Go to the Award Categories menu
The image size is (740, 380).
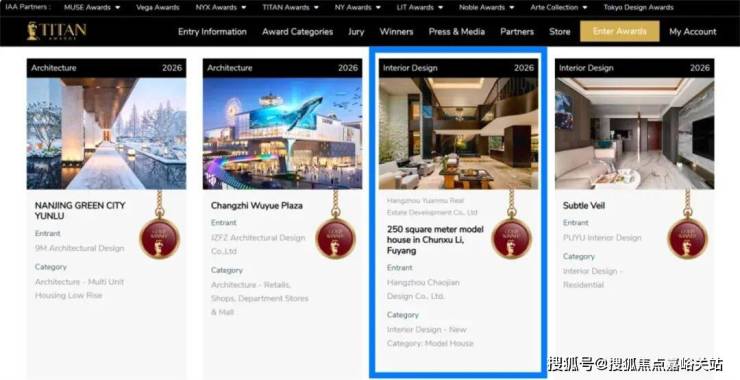[x=298, y=32]
